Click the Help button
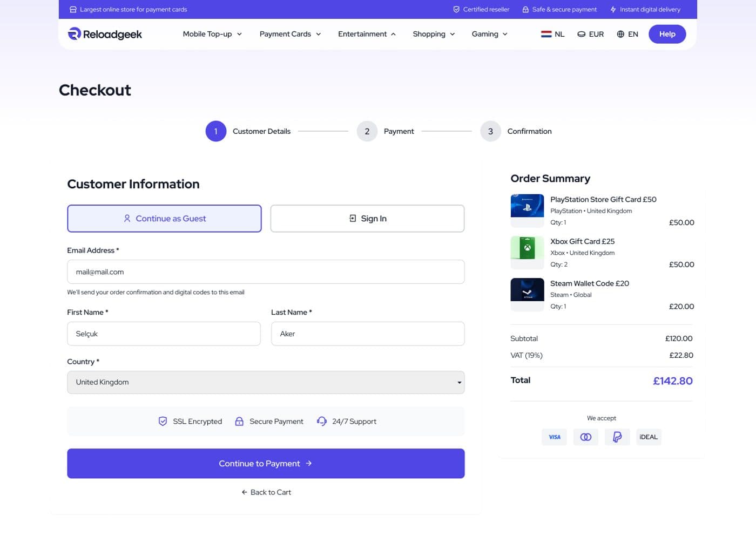756x543 pixels. (x=667, y=34)
